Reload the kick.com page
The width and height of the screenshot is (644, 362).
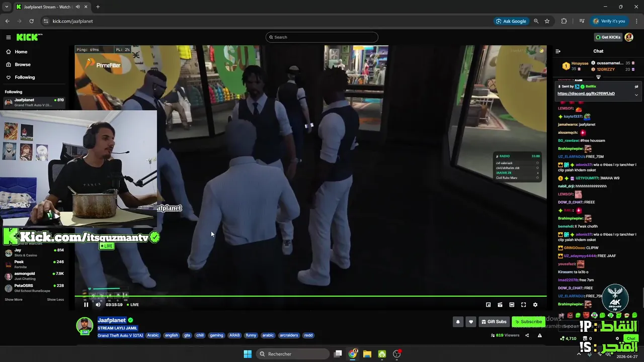coord(31,21)
